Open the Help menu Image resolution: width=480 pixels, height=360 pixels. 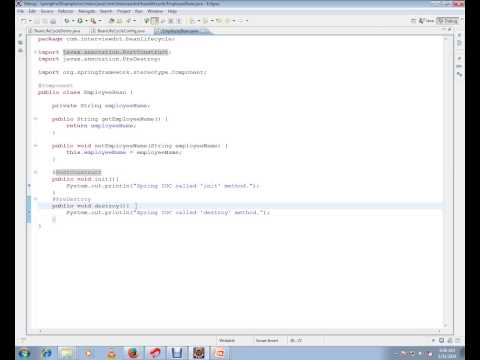pos(172,11)
